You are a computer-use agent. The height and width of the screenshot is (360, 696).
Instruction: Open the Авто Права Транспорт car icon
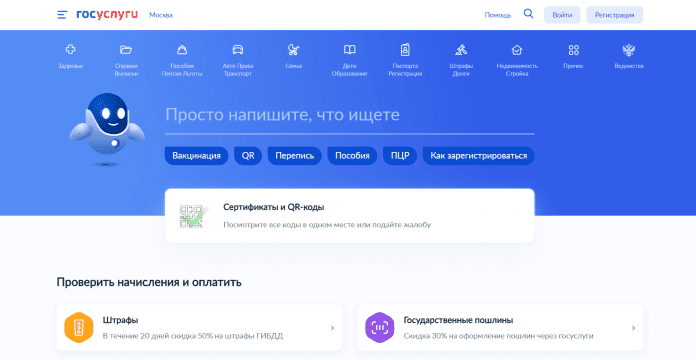tap(238, 49)
